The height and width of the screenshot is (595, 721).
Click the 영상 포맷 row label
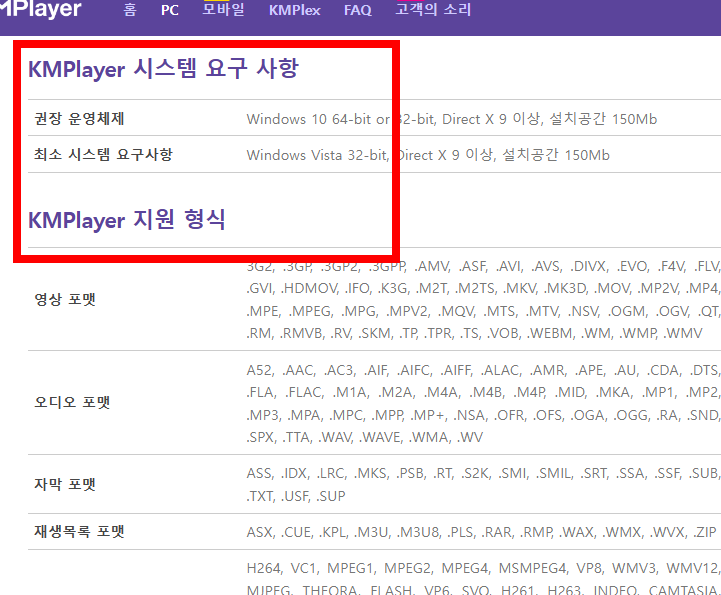coord(65,299)
